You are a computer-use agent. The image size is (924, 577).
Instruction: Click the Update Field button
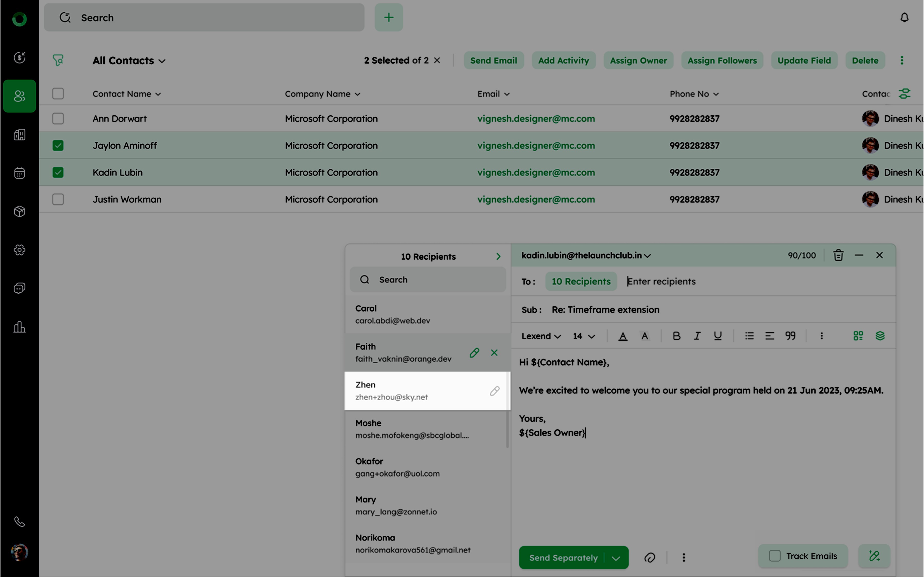[x=804, y=60]
